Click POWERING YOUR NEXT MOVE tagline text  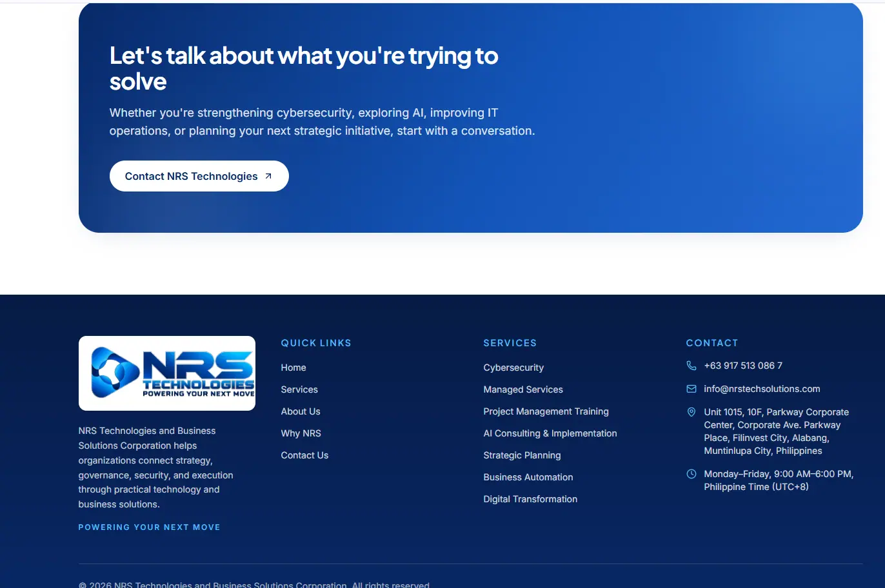(150, 527)
